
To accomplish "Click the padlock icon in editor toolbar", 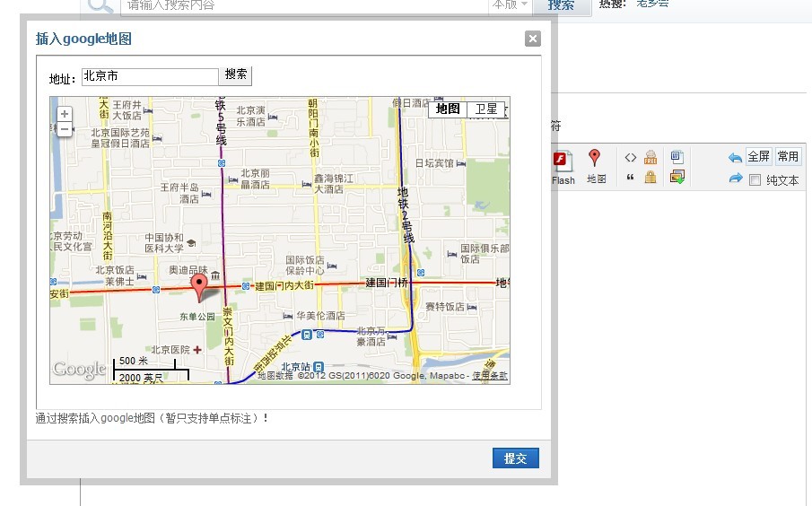I will [x=650, y=178].
